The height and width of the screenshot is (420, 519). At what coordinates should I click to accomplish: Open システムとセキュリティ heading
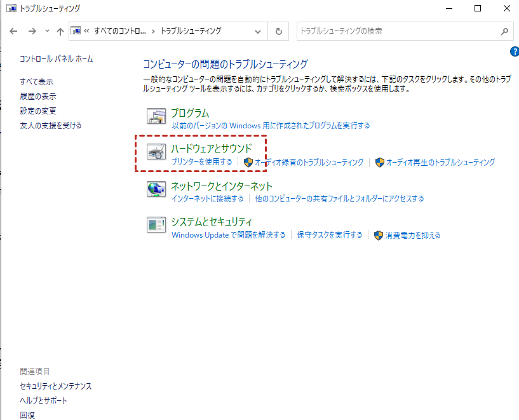[x=212, y=222]
